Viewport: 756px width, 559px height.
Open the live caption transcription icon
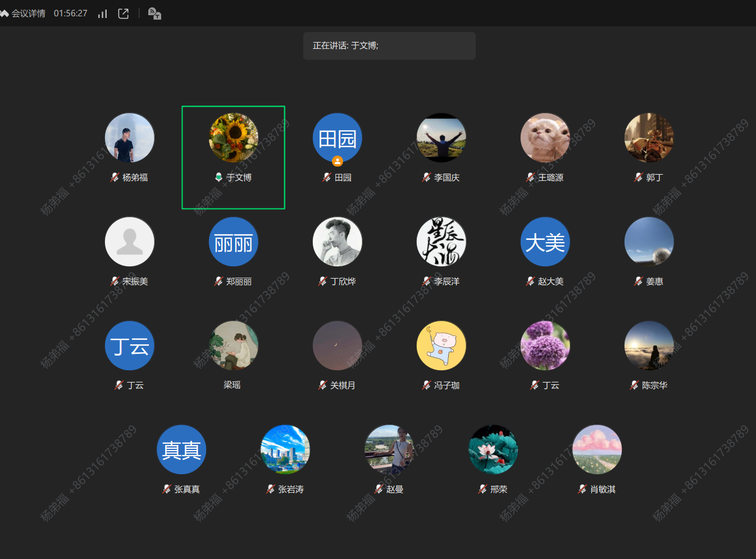[154, 13]
